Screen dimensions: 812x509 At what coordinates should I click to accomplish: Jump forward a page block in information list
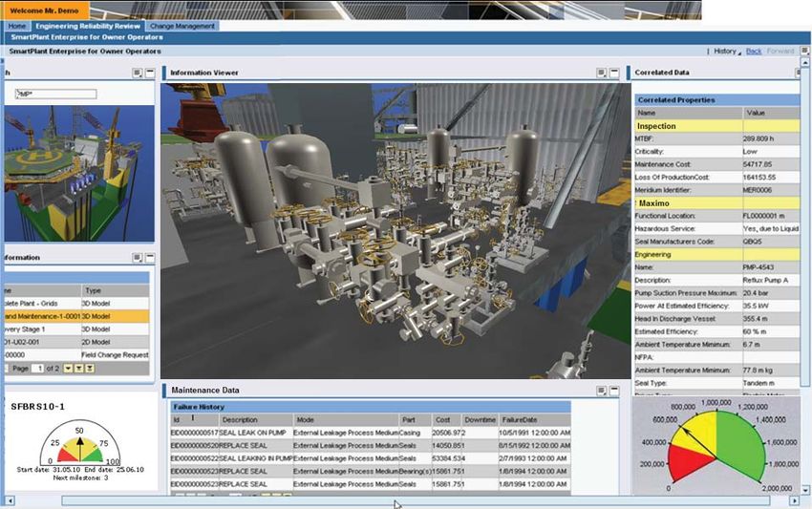click(x=78, y=369)
